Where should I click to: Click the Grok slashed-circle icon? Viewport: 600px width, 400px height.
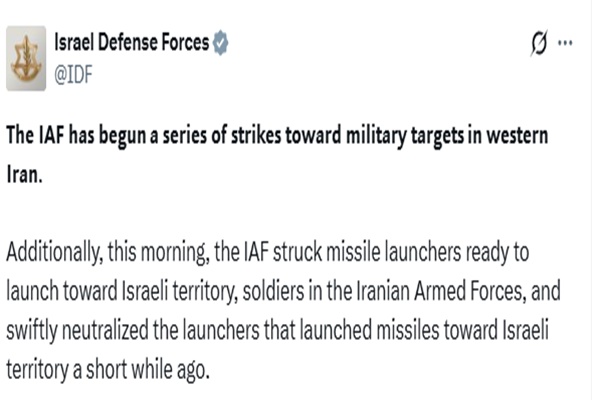coord(539,43)
